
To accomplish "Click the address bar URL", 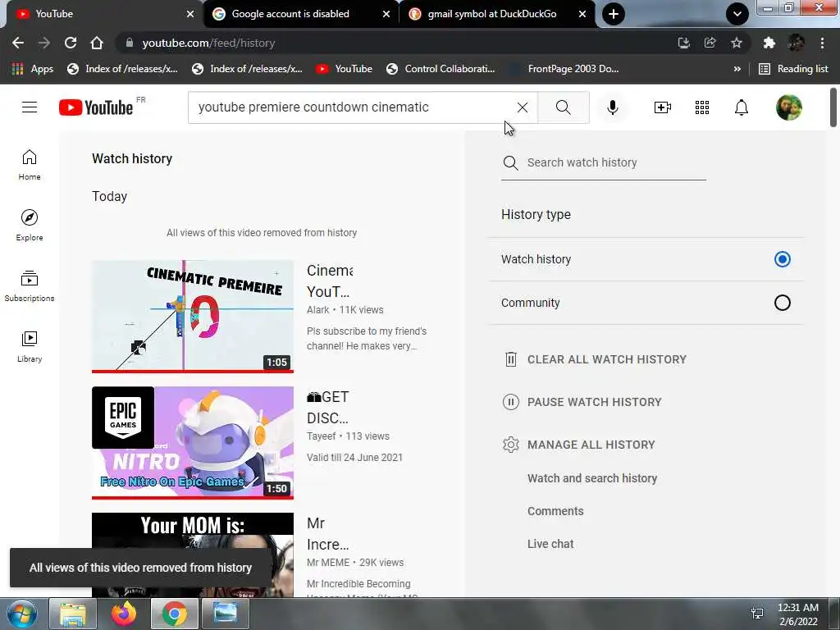I will 209,43.
